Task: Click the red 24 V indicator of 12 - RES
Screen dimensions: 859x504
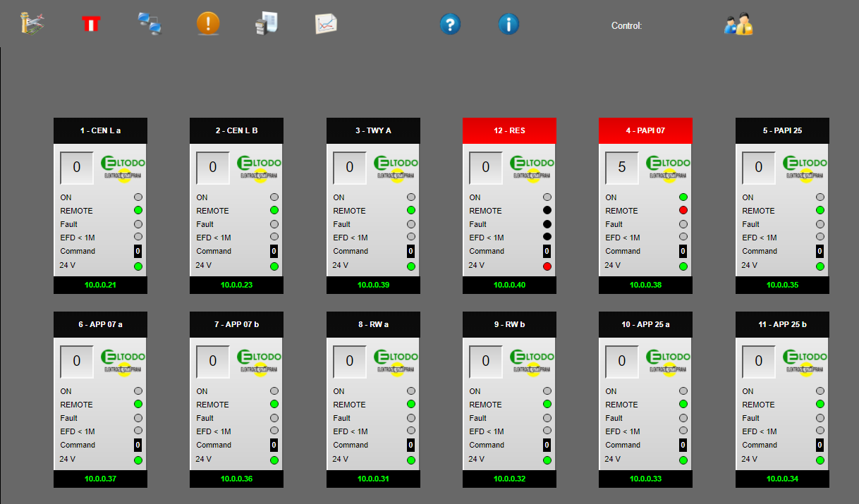Action: pos(547,266)
